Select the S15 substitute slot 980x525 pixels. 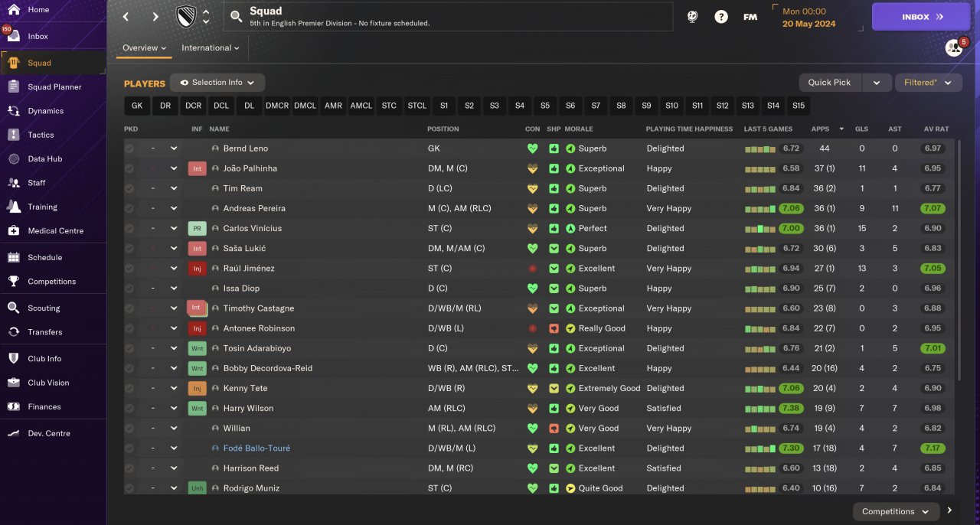coord(799,106)
